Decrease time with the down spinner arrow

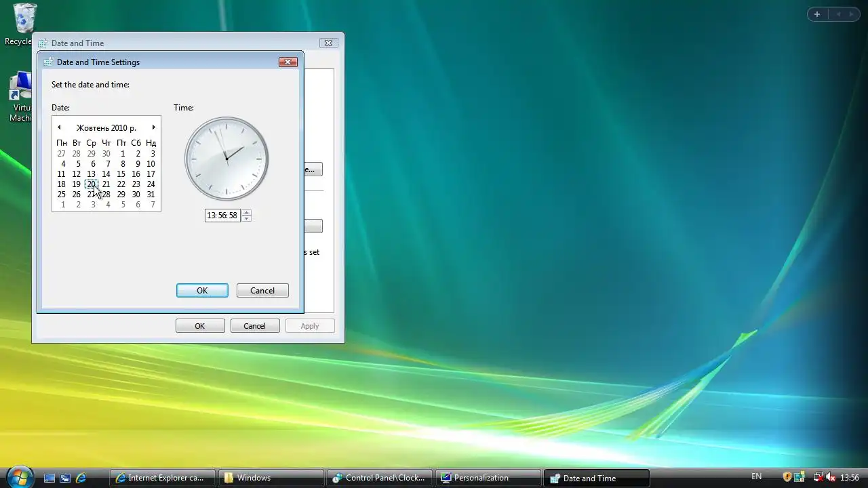(x=246, y=218)
